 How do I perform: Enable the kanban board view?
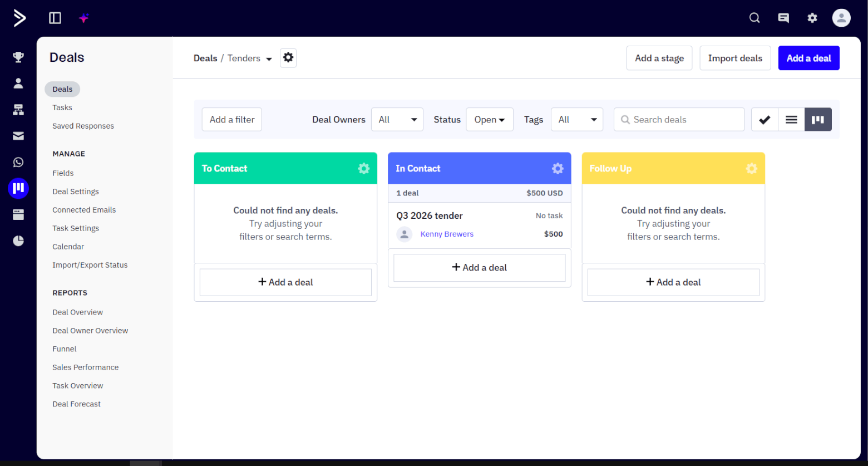point(817,119)
